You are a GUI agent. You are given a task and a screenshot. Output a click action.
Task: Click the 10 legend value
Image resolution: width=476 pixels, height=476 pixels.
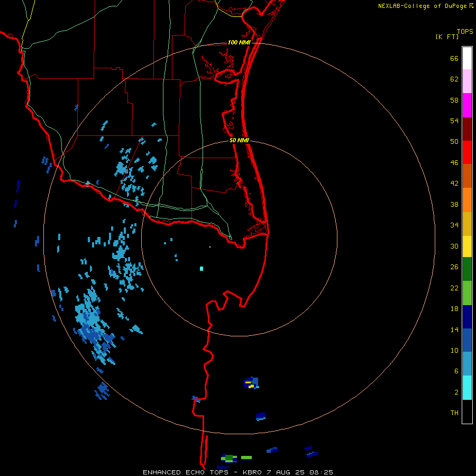(x=454, y=350)
